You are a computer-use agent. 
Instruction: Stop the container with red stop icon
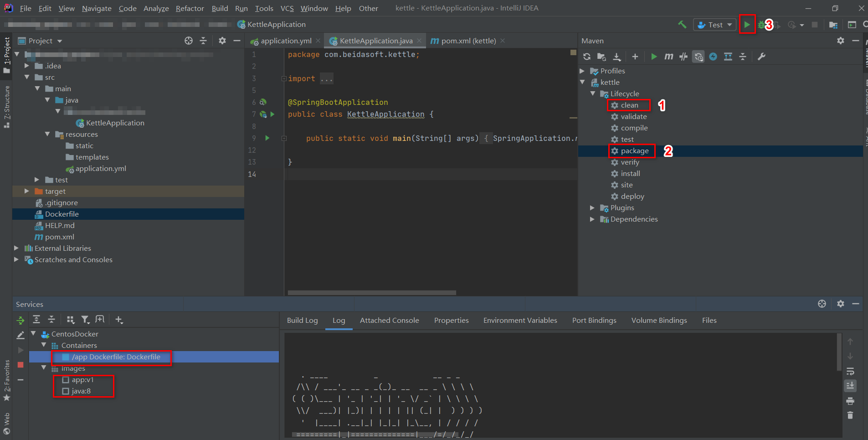(x=21, y=365)
